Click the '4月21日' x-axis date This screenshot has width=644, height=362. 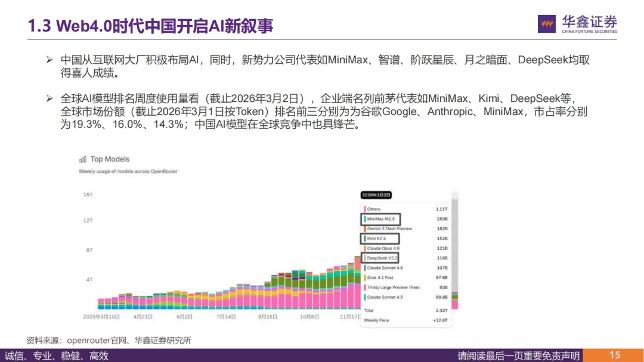143,317
